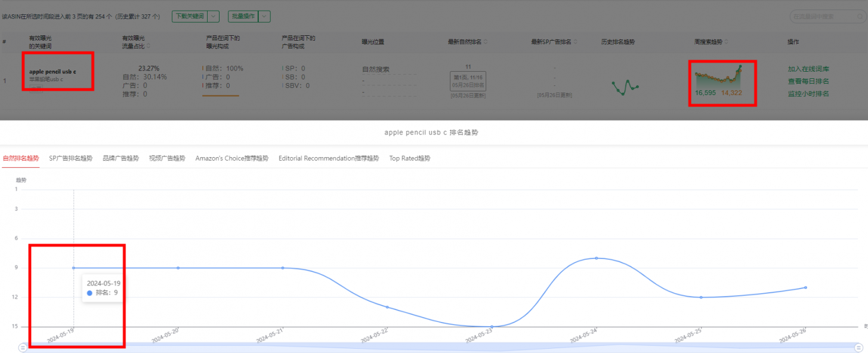
Task: Expand the 下载关键词 dropdown arrow
Action: point(214,17)
